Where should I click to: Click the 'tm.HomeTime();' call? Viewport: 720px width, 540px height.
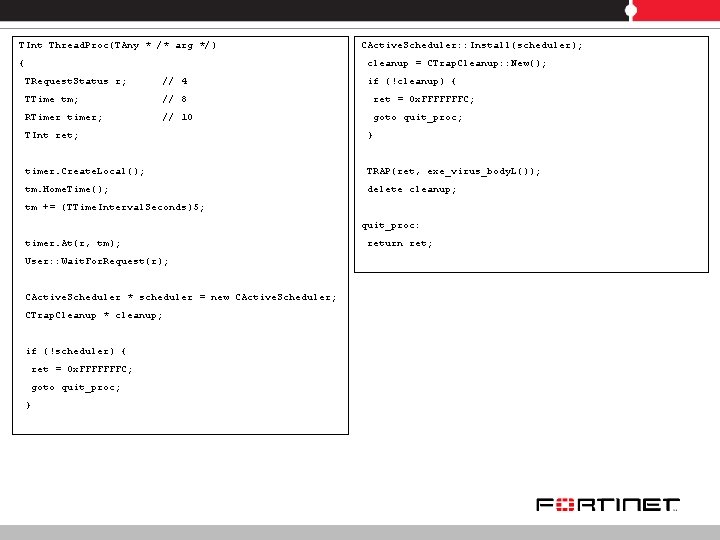pyautogui.click(x=67, y=189)
